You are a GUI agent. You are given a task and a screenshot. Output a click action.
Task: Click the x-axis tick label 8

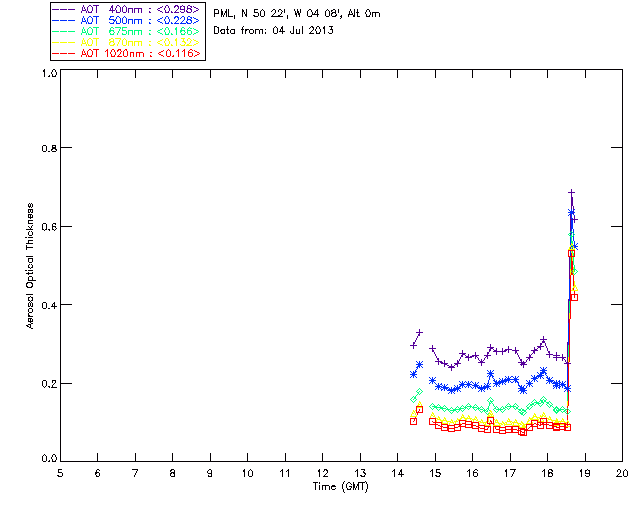pos(173,473)
